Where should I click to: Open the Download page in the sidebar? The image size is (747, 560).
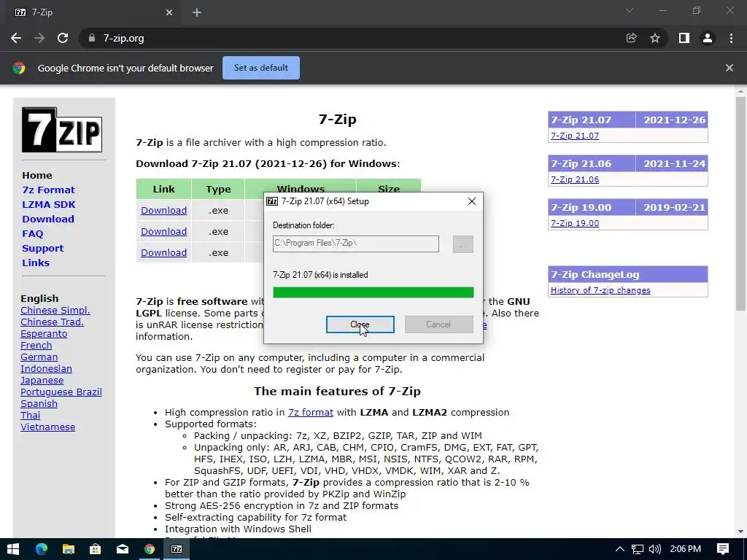(48, 219)
